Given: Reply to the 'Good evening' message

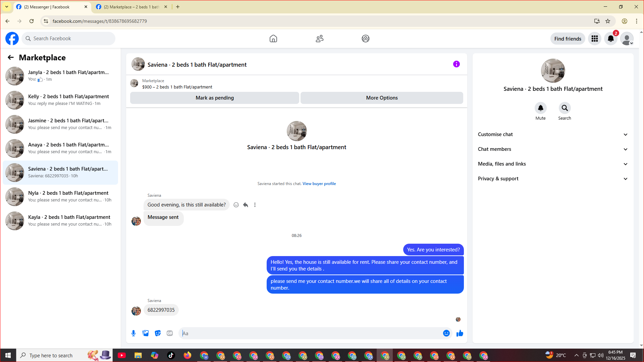Looking at the screenshot, I should 246,205.
